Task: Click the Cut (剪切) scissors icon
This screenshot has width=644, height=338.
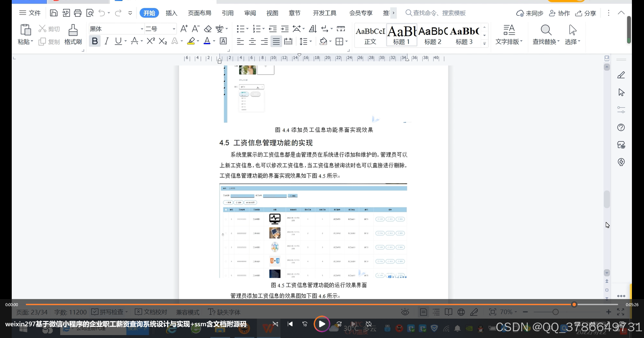Action: coord(42,29)
